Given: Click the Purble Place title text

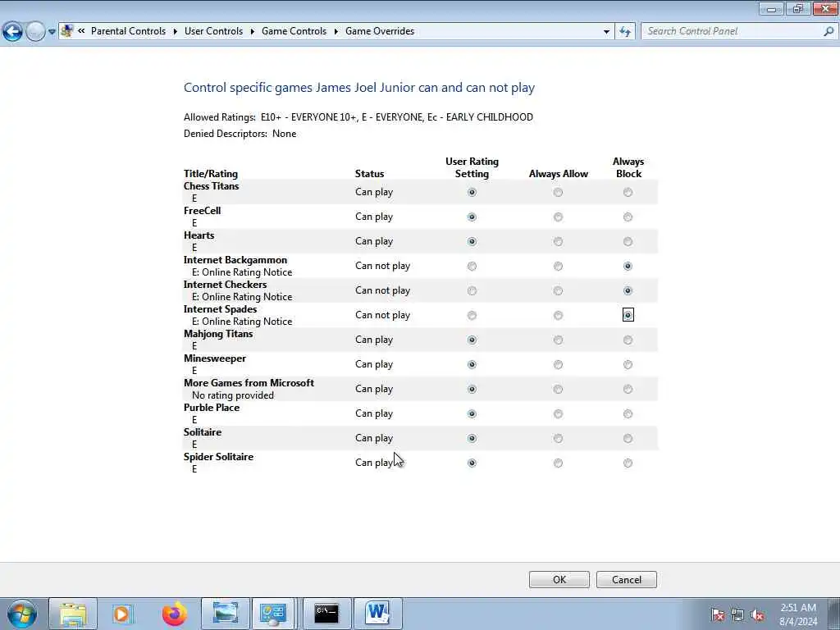Looking at the screenshot, I should (x=212, y=408).
